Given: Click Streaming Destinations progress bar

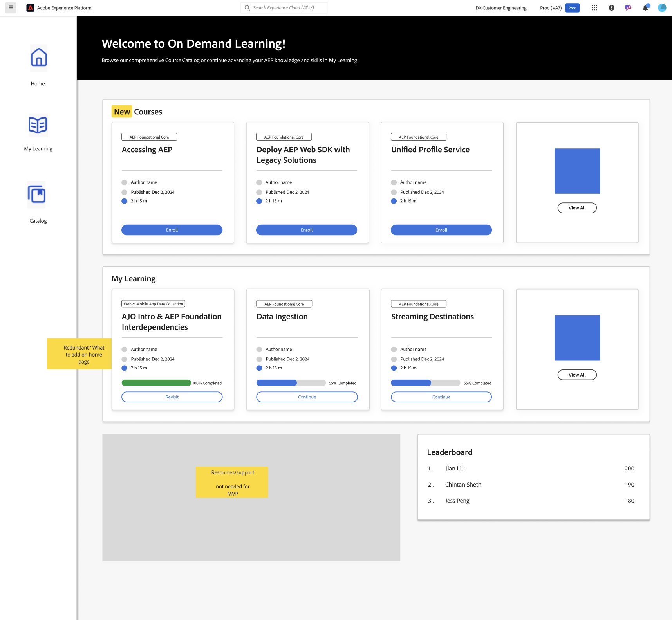Looking at the screenshot, I should (426, 383).
